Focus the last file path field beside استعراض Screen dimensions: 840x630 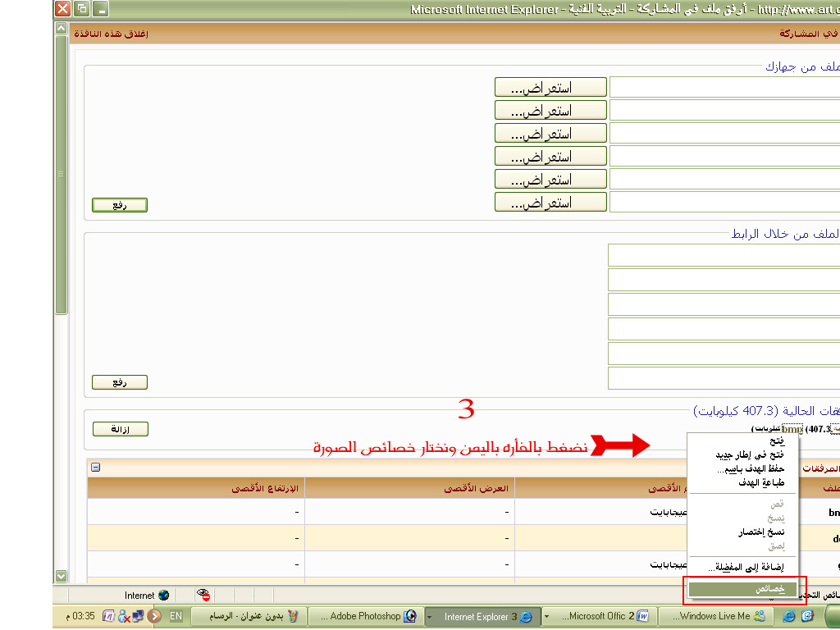(x=725, y=203)
